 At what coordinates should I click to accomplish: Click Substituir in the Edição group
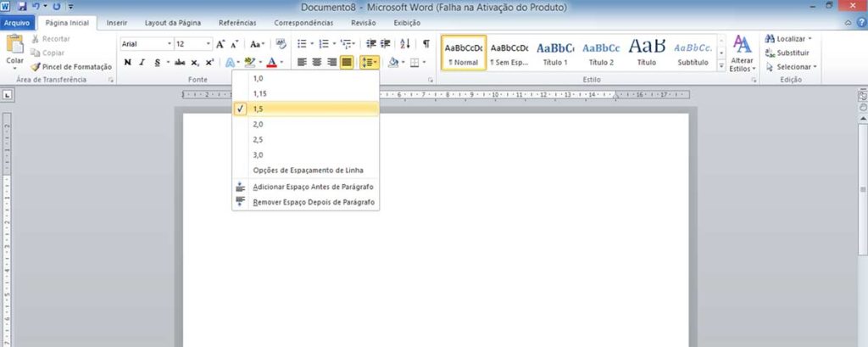[x=793, y=53]
